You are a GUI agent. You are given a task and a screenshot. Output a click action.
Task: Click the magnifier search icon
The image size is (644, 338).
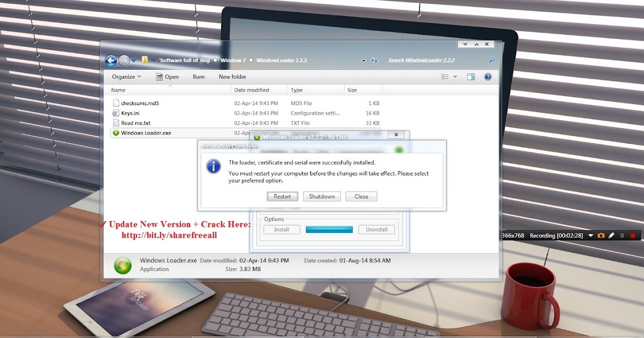tap(492, 61)
